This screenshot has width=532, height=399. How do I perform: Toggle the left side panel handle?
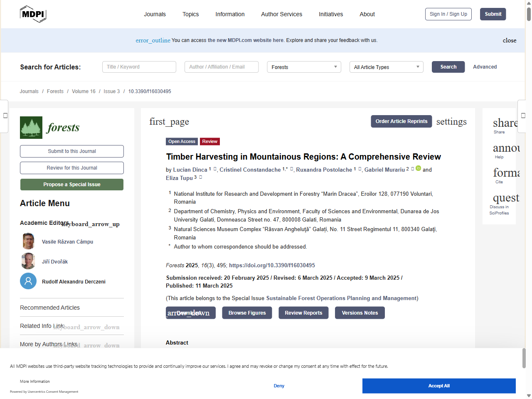pyautogui.click(x=5, y=116)
